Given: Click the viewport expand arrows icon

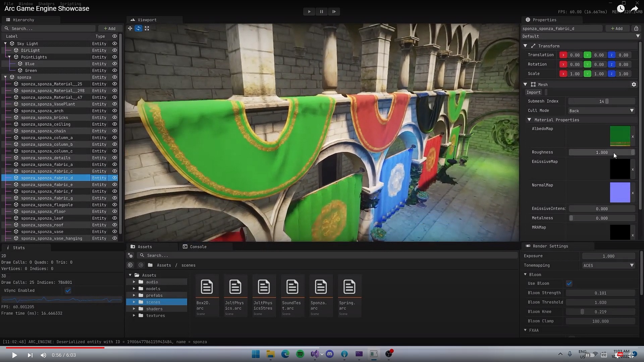Looking at the screenshot, I should 147,28.
